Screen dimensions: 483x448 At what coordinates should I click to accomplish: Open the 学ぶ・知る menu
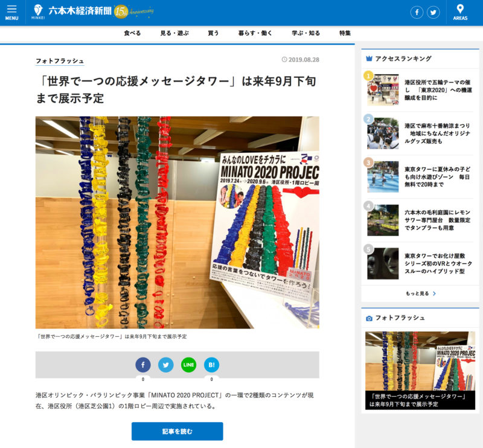306,33
